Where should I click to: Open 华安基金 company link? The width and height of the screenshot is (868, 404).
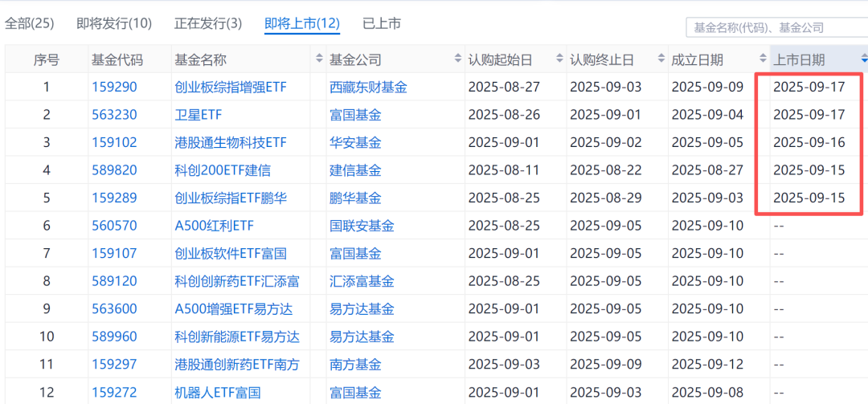click(x=355, y=142)
